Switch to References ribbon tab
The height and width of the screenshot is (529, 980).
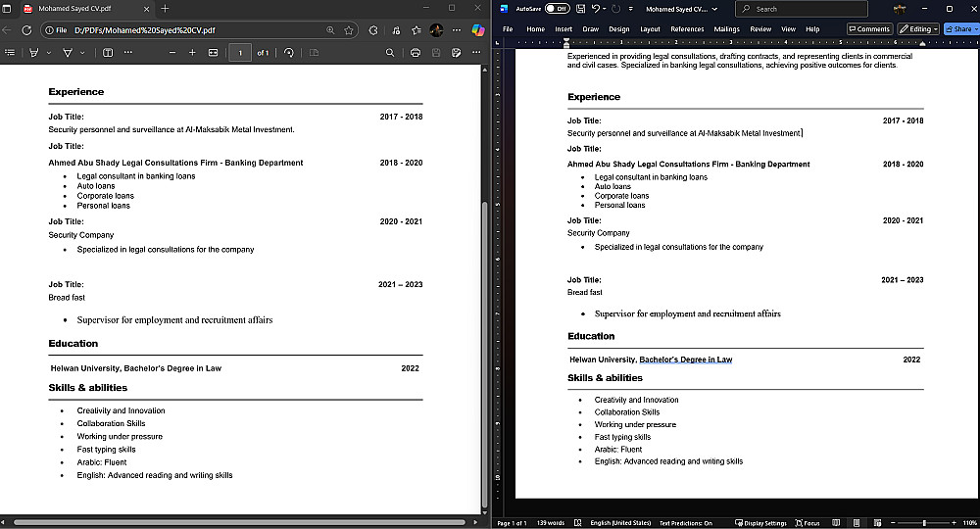[687, 28]
